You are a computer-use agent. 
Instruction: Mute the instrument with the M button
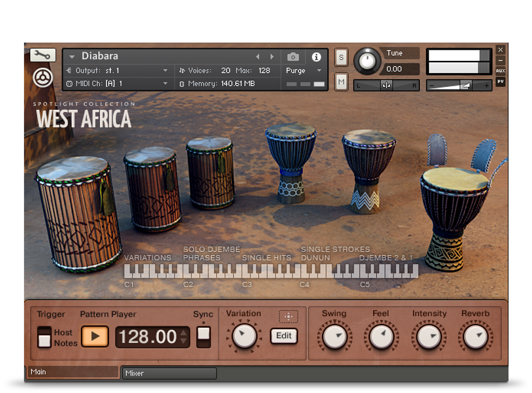[341, 82]
